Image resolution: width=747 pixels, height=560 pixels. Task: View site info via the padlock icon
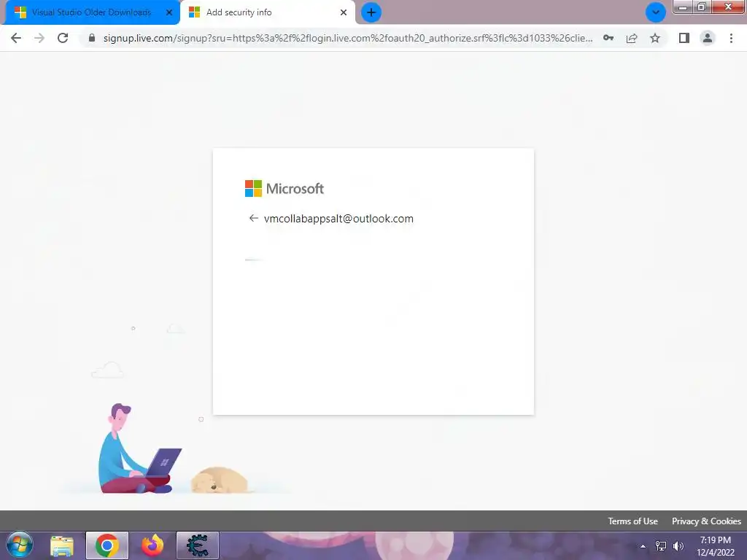coord(92,38)
